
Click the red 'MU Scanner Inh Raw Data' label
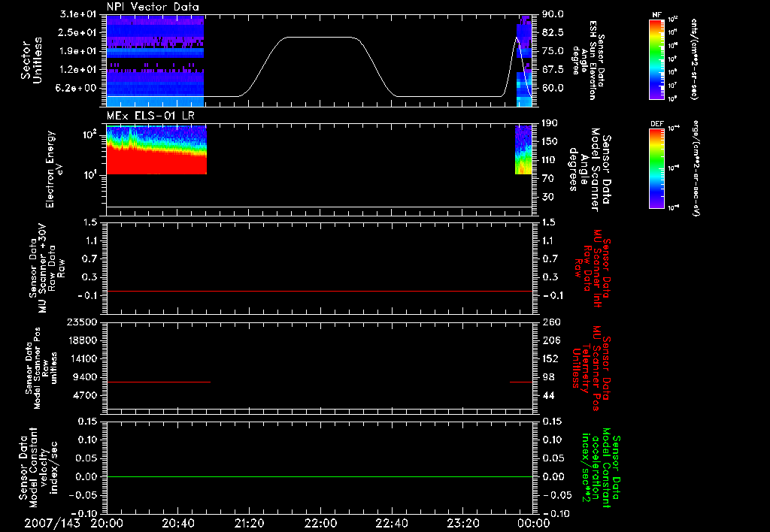pyautogui.click(x=591, y=268)
